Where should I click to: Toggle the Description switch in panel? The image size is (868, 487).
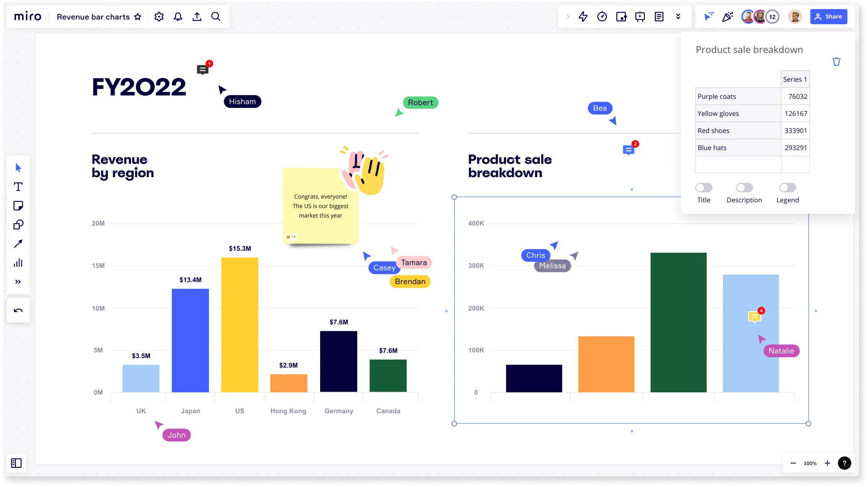coord(745,187)
